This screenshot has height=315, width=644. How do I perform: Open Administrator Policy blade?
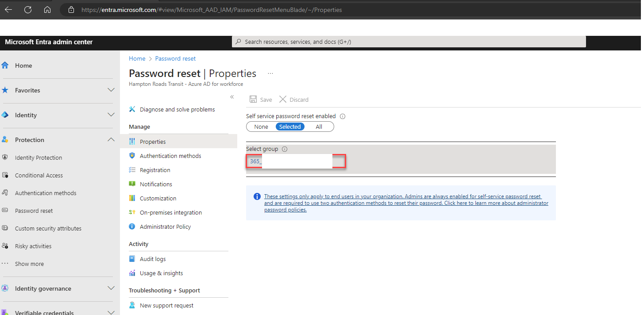pos(165,227)
